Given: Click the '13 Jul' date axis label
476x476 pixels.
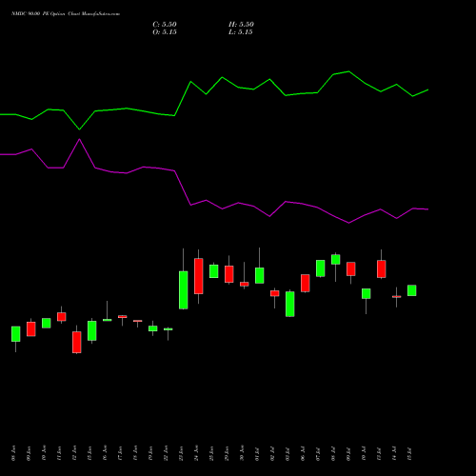Looking at the screenshot, I should pos(379,454).
